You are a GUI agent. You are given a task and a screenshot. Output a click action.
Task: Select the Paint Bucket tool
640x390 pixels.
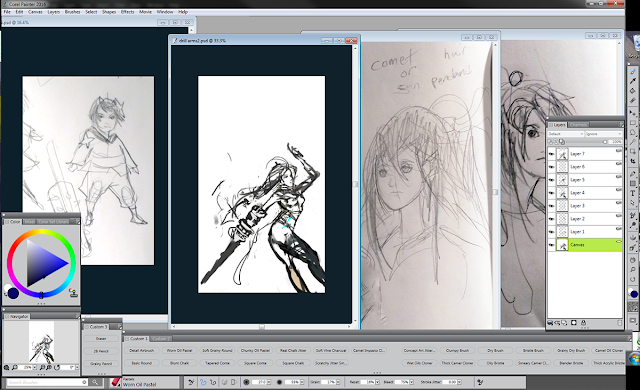pos(633,91)
